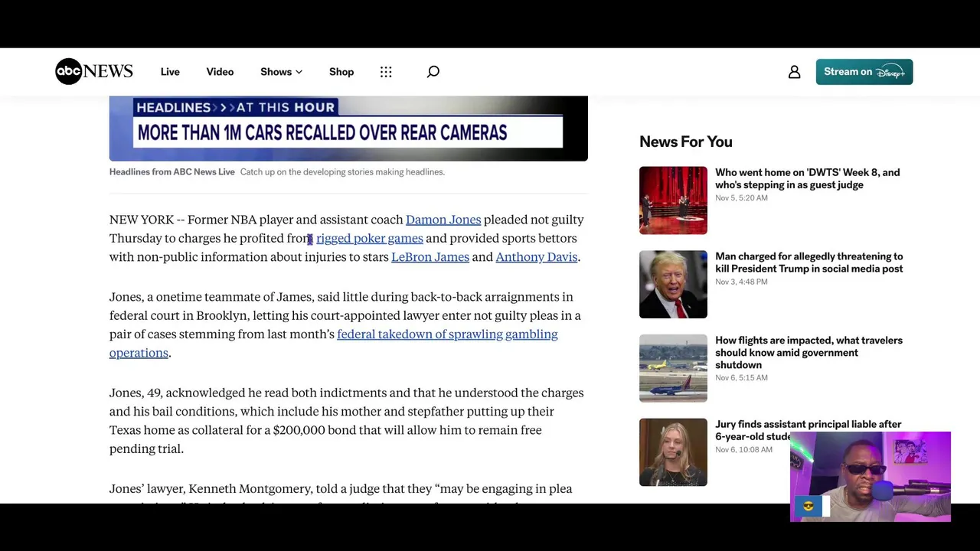Click the webcam presenter overlay video

pyautogui.click(x=871, y=477)
